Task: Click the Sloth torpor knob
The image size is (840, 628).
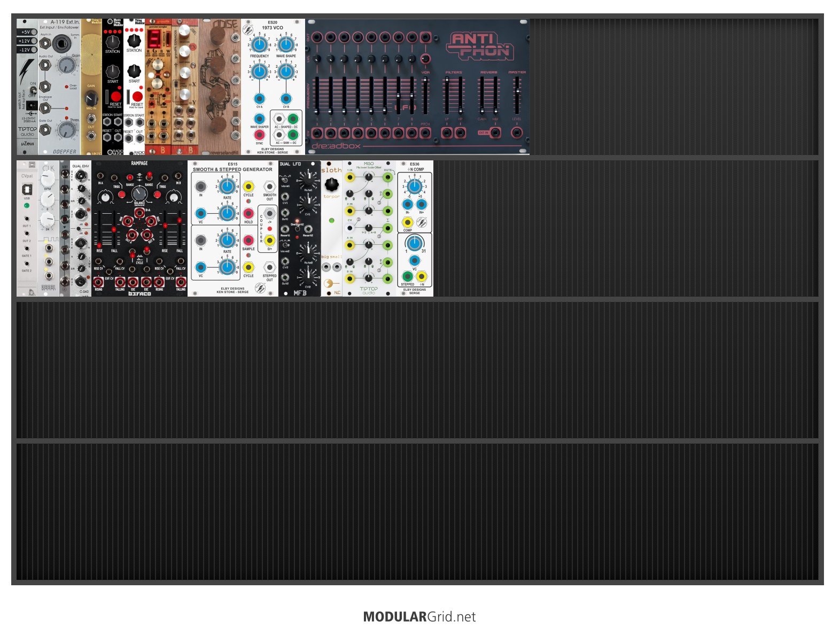Action: point(332,184)
